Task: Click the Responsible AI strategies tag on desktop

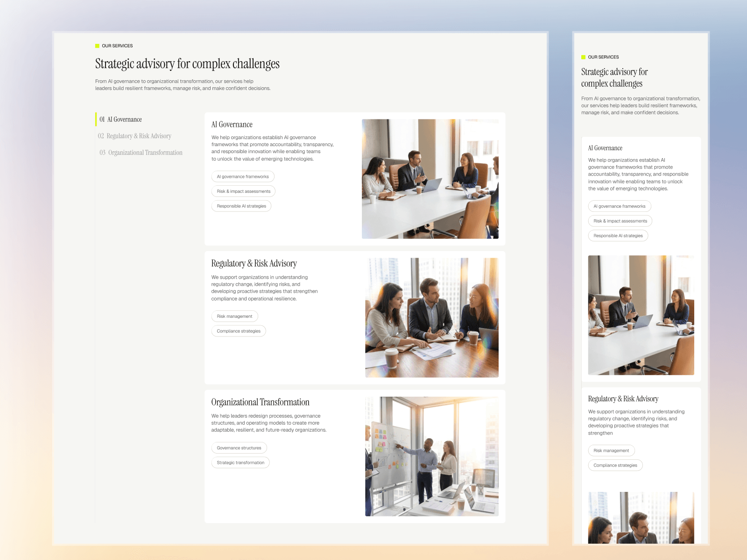Action: 241,206
